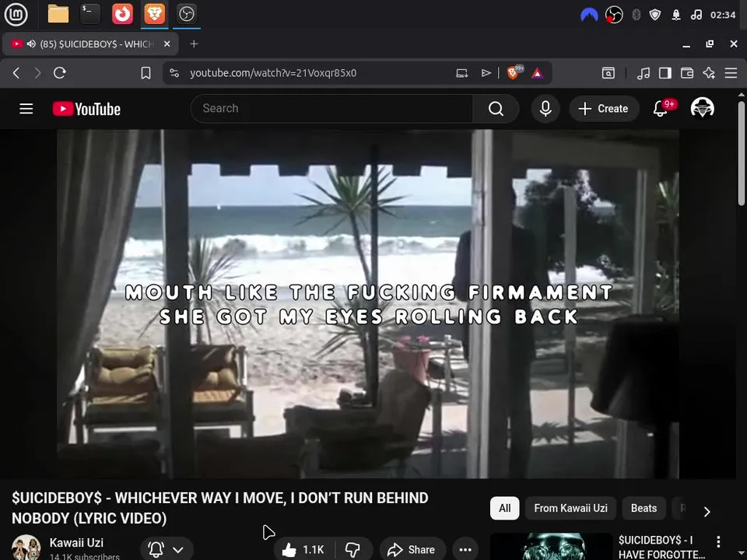Click the OBS recording tray indicator

tap(614, 15)
